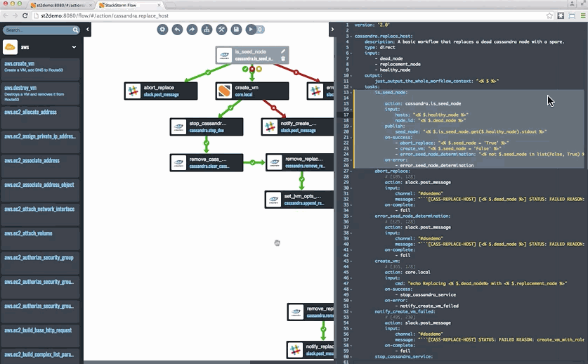Click the abort_replace node title
This screenshot has width=588, height=364.
pos(159,87)
